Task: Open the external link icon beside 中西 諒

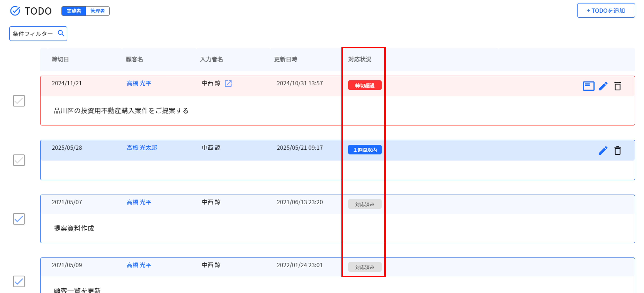Action: point(228,83)
